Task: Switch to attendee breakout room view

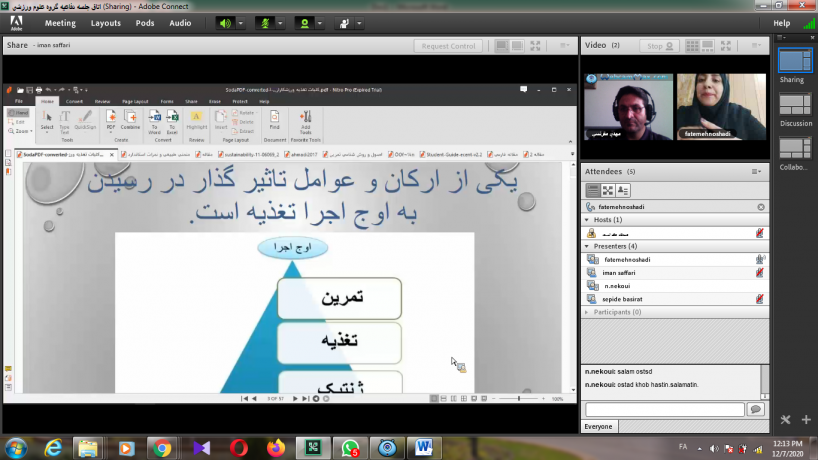Action: tap(608, 190)
